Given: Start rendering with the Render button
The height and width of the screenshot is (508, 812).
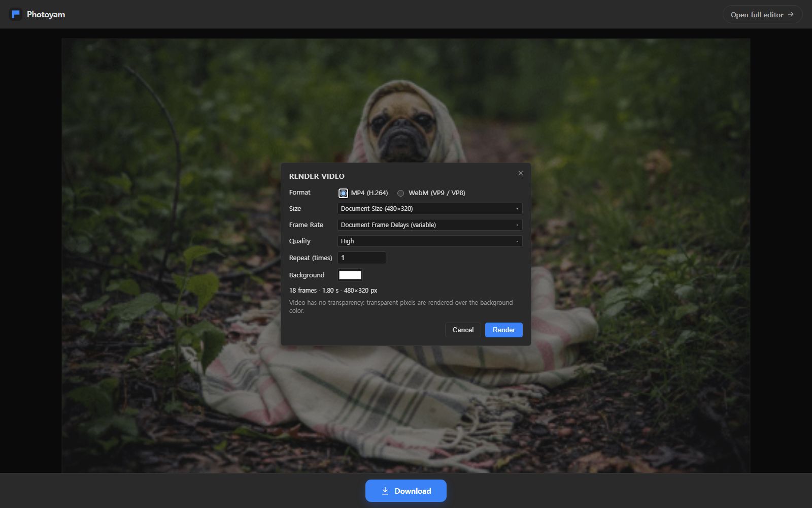Looking at the screenshot, I should 504,330.
